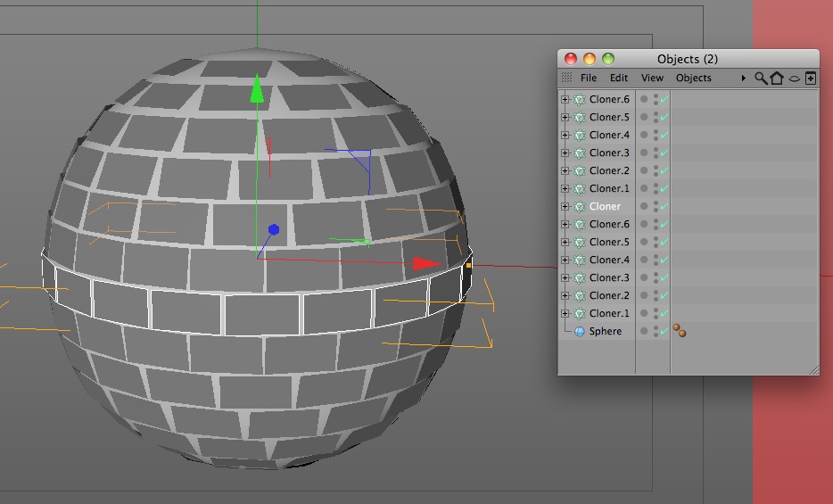This screenshot has width=833, height=504.
Task: Click Cloner.3 icon above the highlighted Cloner
Action: tap(580, 153)
